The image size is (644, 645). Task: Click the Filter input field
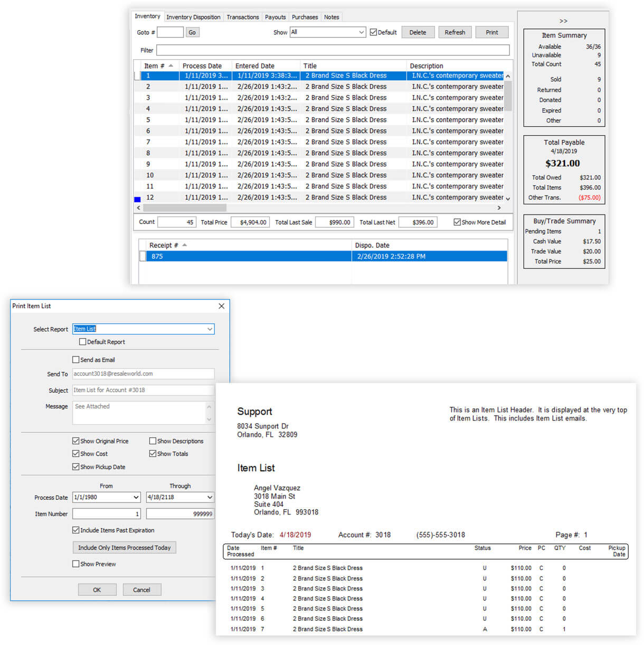[x=333, y=50]
